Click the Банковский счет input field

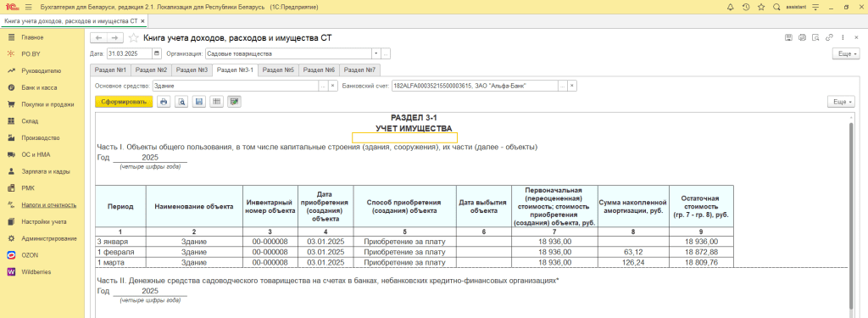tap(475, 86)
